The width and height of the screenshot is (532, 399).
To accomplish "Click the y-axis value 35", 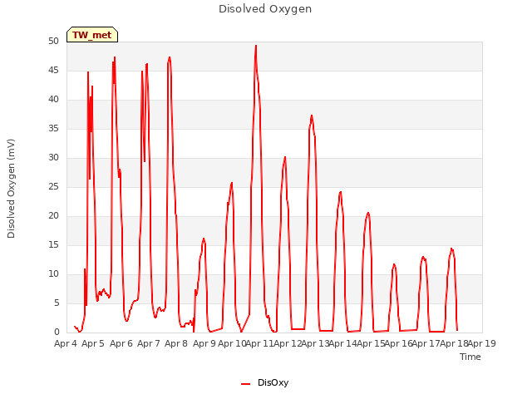I will pyautogui.click(x=53, y=129).
